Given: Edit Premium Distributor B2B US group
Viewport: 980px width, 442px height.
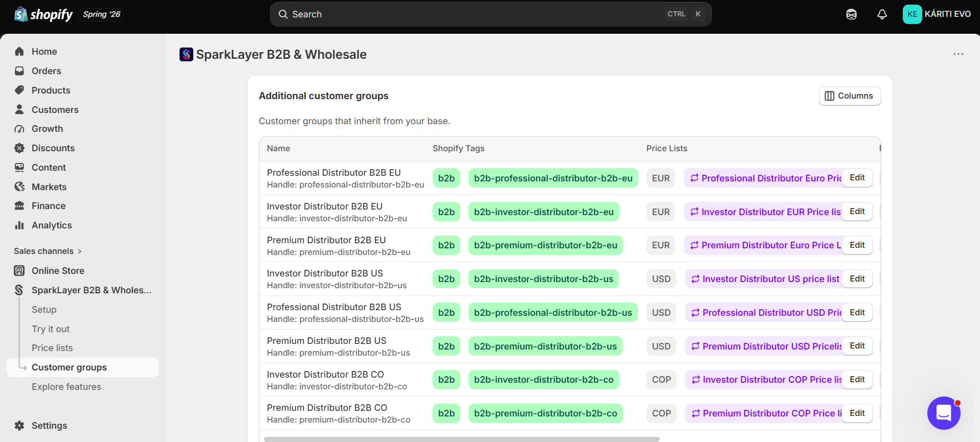Looking at the screenshot, I should click(857, 346).
